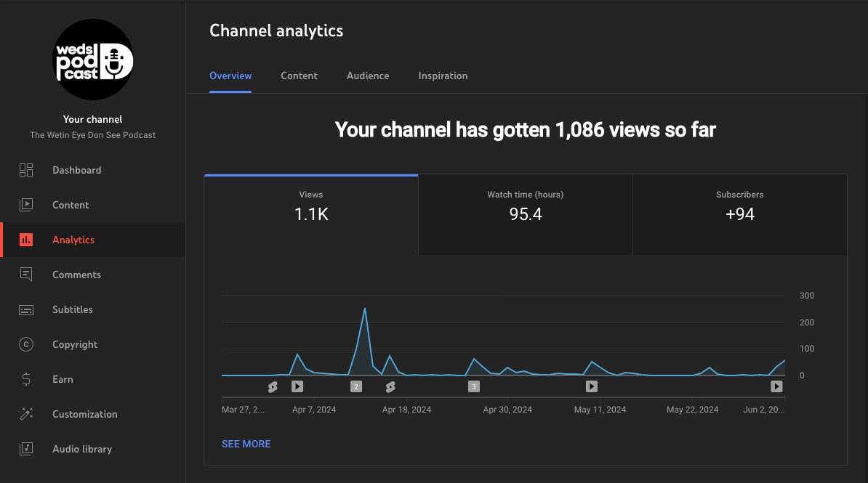Viewport: 868px width, 483px height.
Task: Go to Dashboard in sidebar
Action: 77,170
